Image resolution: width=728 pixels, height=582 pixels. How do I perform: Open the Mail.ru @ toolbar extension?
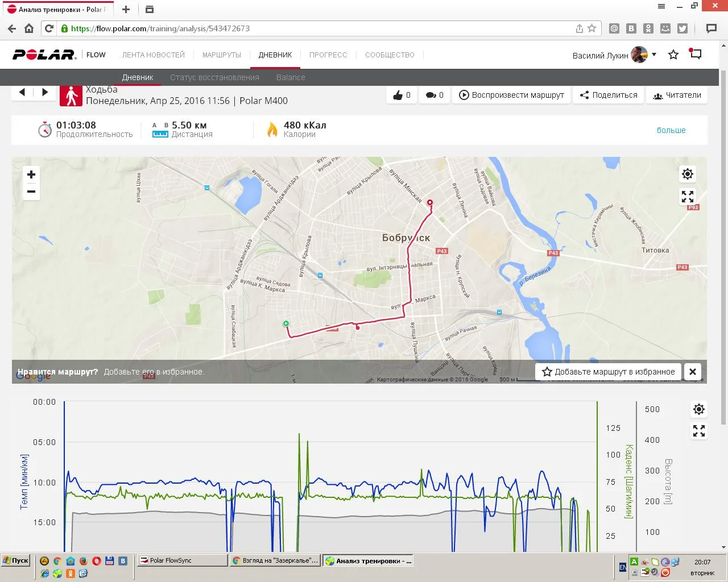pos(614,28)
